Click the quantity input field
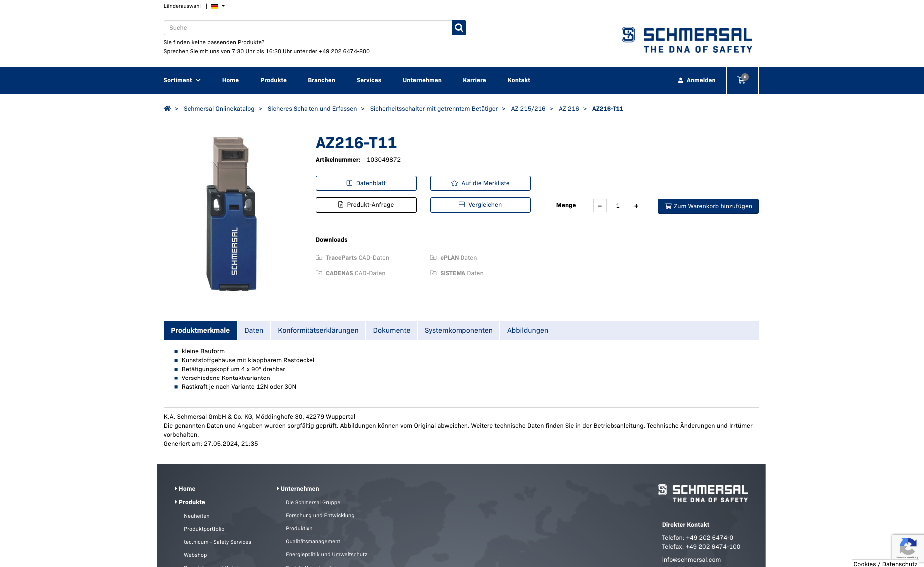 [618, 206]
